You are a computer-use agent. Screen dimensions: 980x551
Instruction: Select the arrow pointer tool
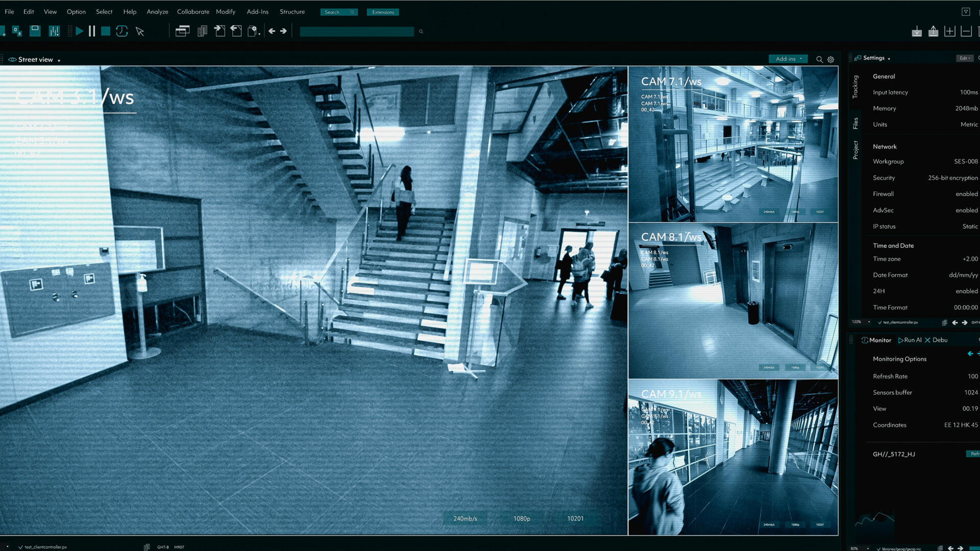point(140,32)
